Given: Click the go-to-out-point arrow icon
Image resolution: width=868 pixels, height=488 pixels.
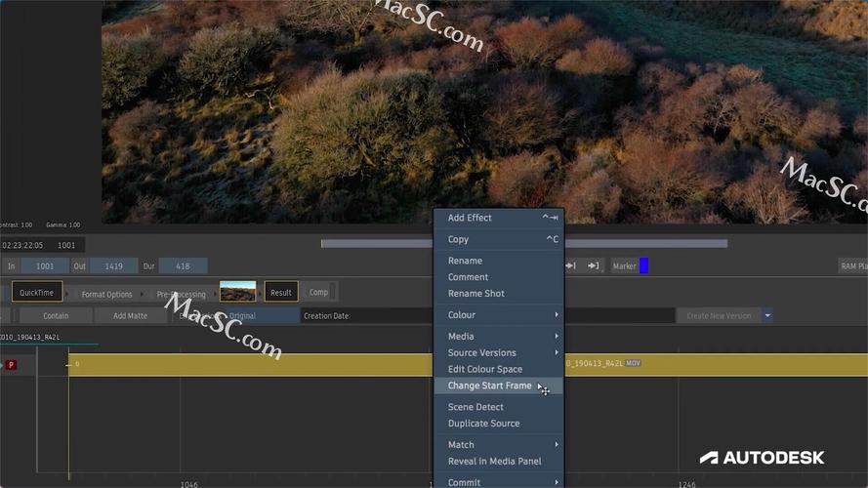Looking at the screenshot, I should [594, 266].
